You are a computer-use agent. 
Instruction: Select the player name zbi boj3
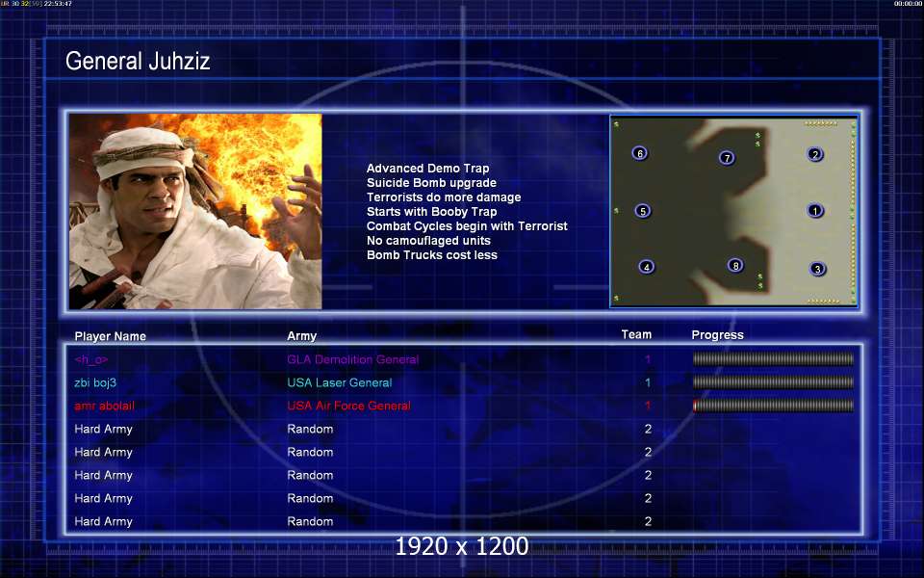point(95,382)
